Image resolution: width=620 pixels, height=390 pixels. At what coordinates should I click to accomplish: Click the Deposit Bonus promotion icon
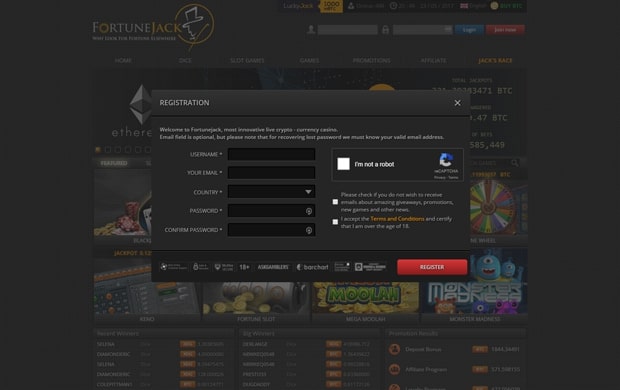point(394,349)
